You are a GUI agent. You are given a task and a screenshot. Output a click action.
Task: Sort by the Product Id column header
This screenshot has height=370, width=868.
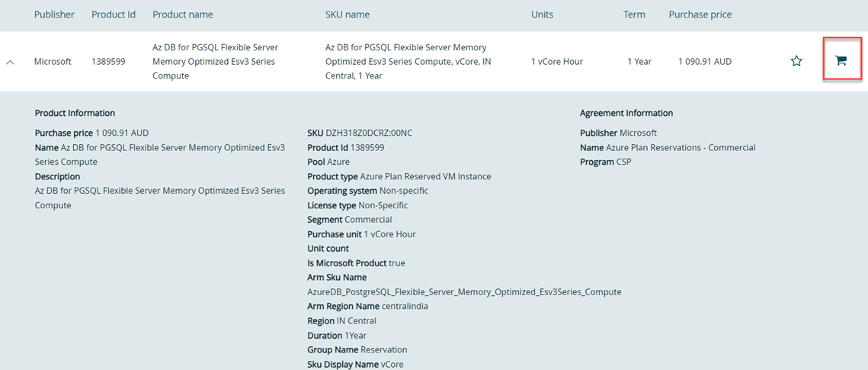[x=113, y=14]
